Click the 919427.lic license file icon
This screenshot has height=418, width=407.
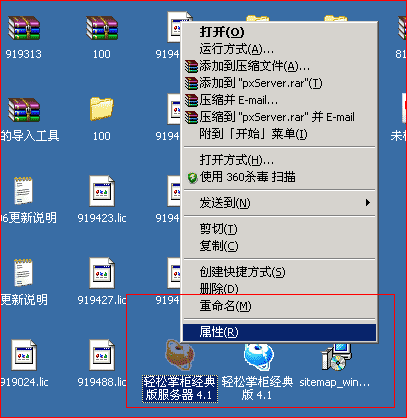coord(102,273)
